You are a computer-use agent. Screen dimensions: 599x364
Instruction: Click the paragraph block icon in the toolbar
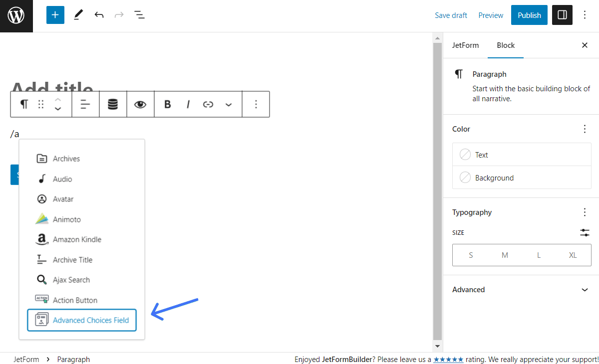point(23,104)
